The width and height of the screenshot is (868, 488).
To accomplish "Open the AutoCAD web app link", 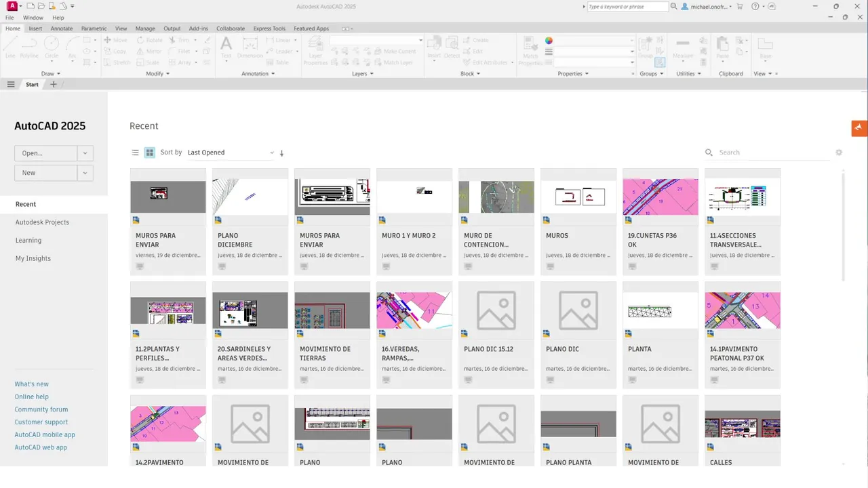I will pyautogui.click(x=41, y=447).
